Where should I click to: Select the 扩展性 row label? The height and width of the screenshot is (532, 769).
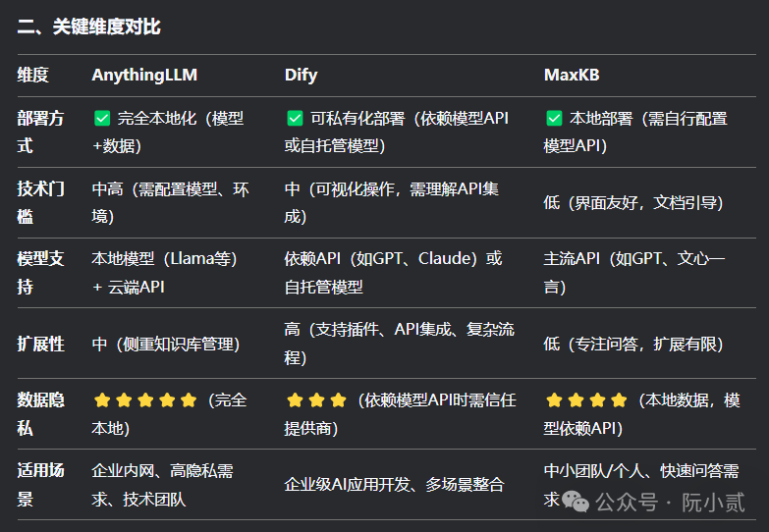pos(40,344)
